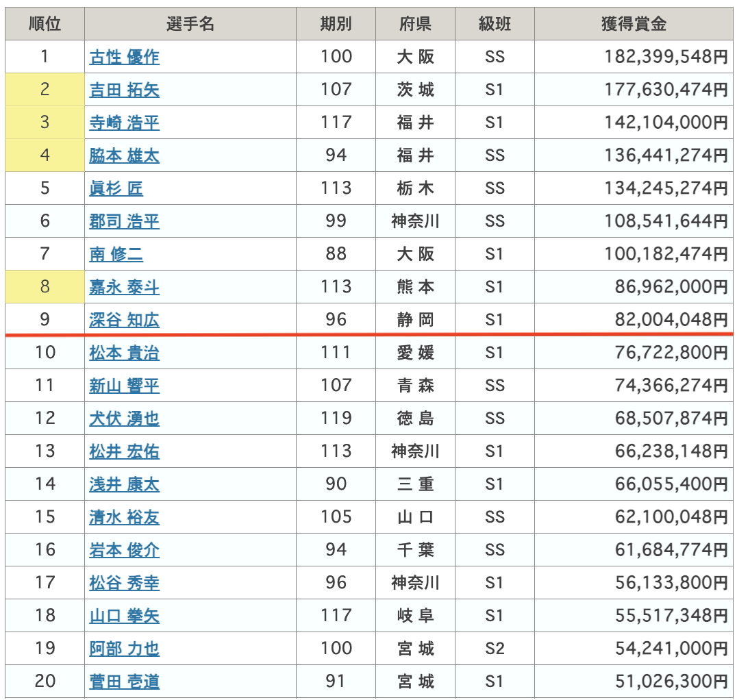The width and height of the screenshot is (737, 700).
Task: Click the 獲得賞金 column header
Action: (633, 24)
